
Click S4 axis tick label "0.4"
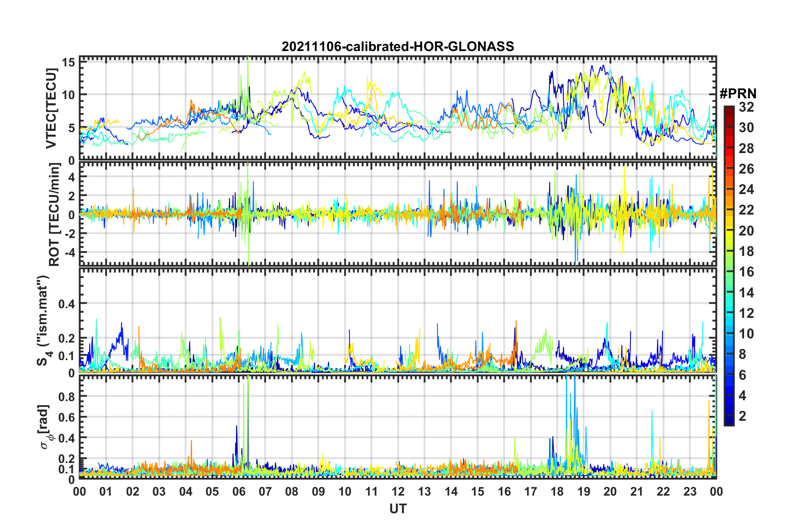click(67, 304)
